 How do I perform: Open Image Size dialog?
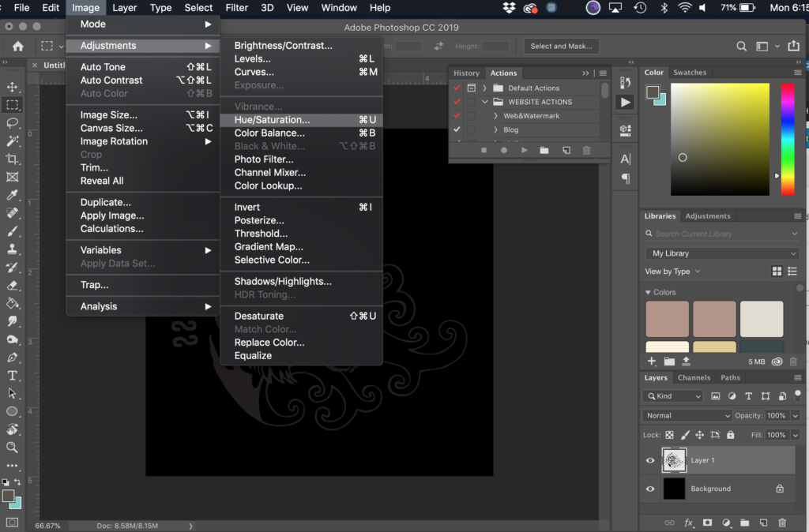click(x=143, y=115)
